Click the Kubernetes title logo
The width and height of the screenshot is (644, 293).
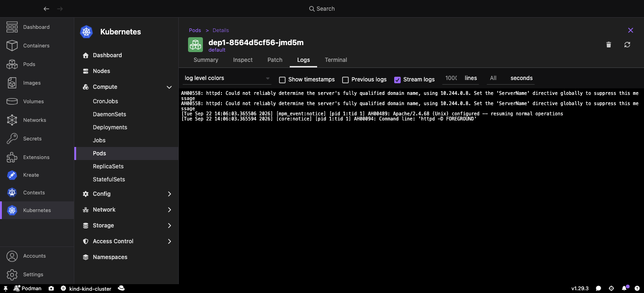pos(86,32)
